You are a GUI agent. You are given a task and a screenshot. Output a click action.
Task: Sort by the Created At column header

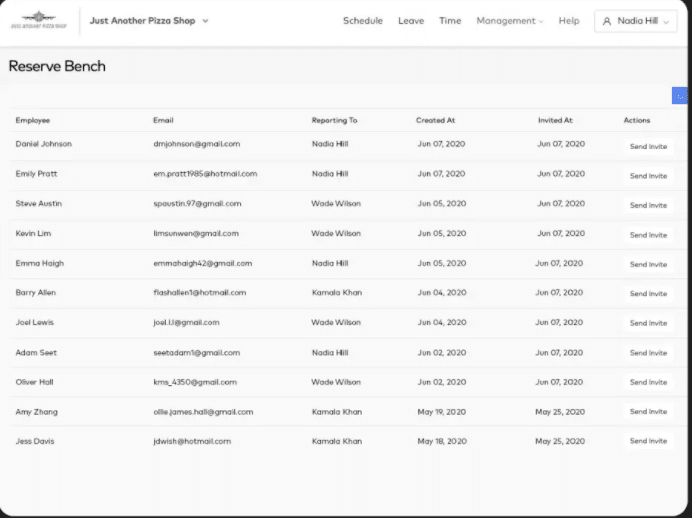click(x=436, y=120)
